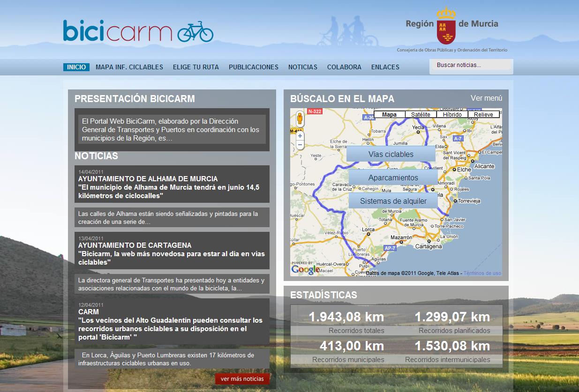Click the 'La directora general de Transportes' summary
The height and width of the screenshot is (392, 579).
(x=172, y=284)
